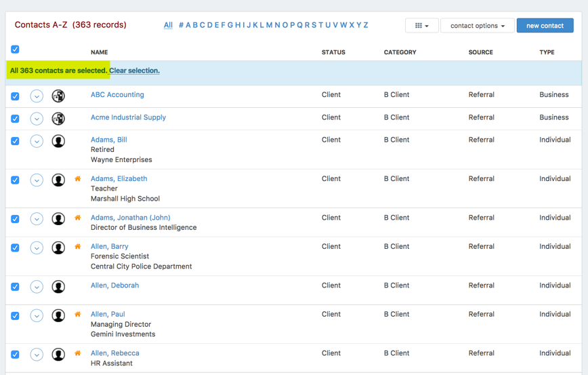Click the TYPE column header
This screenshot has width=588, height=375.
point(547,52)
